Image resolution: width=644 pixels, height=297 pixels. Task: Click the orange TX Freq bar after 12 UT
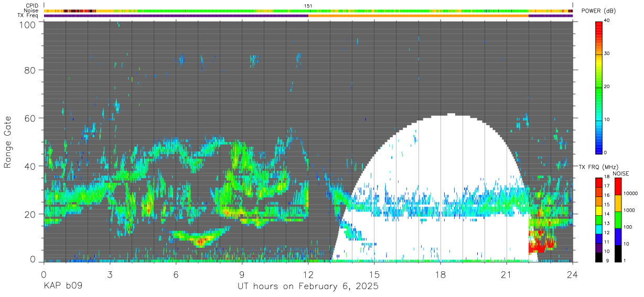click(x=418, y=16)
